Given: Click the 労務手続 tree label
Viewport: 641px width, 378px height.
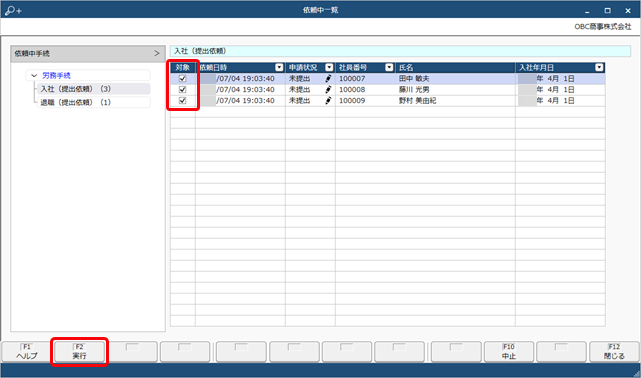Looking at the screenshot, I should (56, 76).
